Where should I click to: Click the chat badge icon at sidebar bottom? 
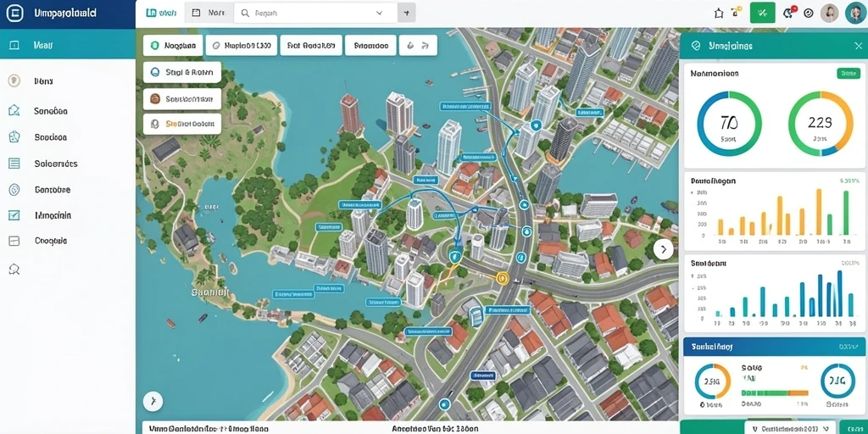(x=14, y=270)
